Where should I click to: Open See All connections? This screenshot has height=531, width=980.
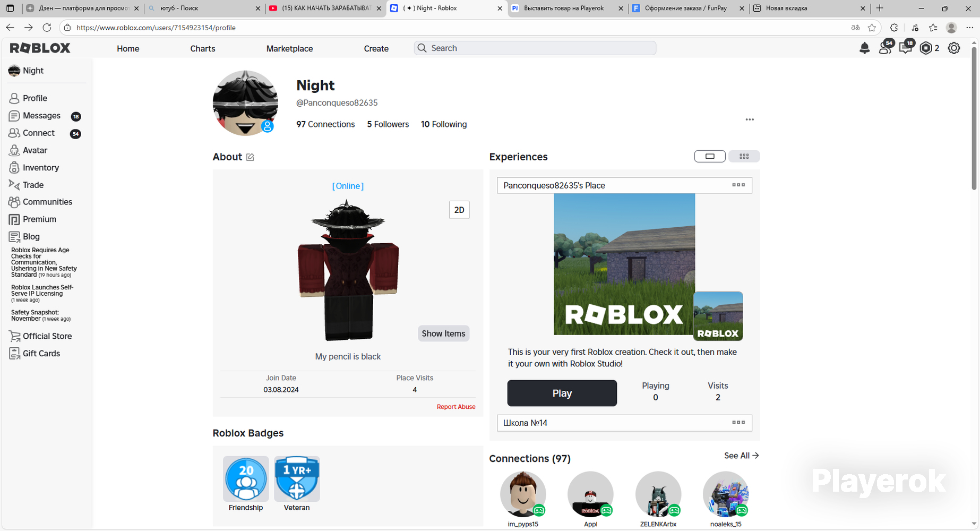(742, 456)
